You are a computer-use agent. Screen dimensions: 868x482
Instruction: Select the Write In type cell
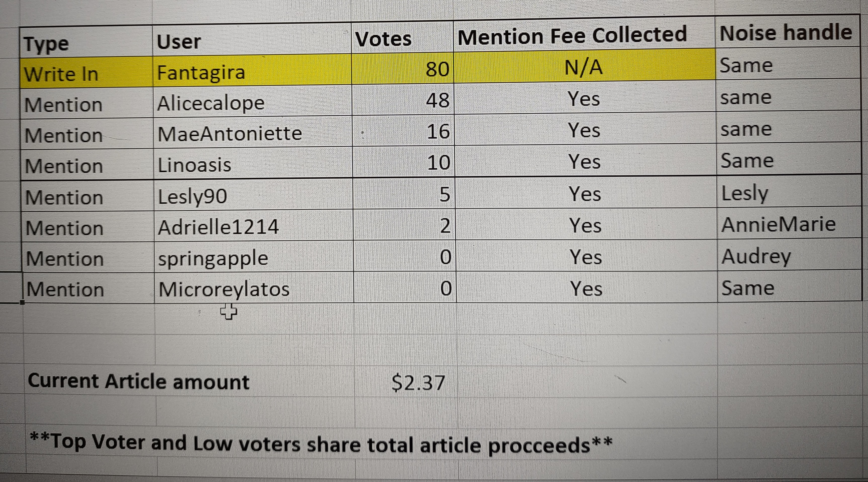pos(86,73)
